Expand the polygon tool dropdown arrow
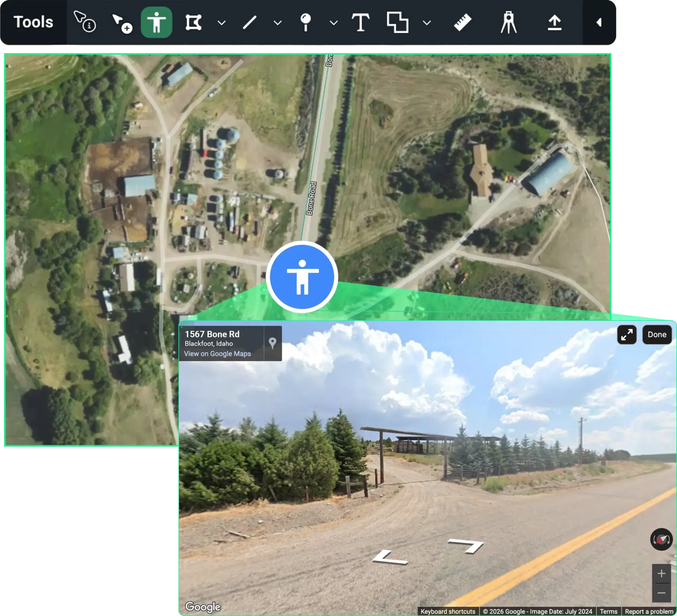Screen dimensions: 677x616 click(x=221, y=23)
